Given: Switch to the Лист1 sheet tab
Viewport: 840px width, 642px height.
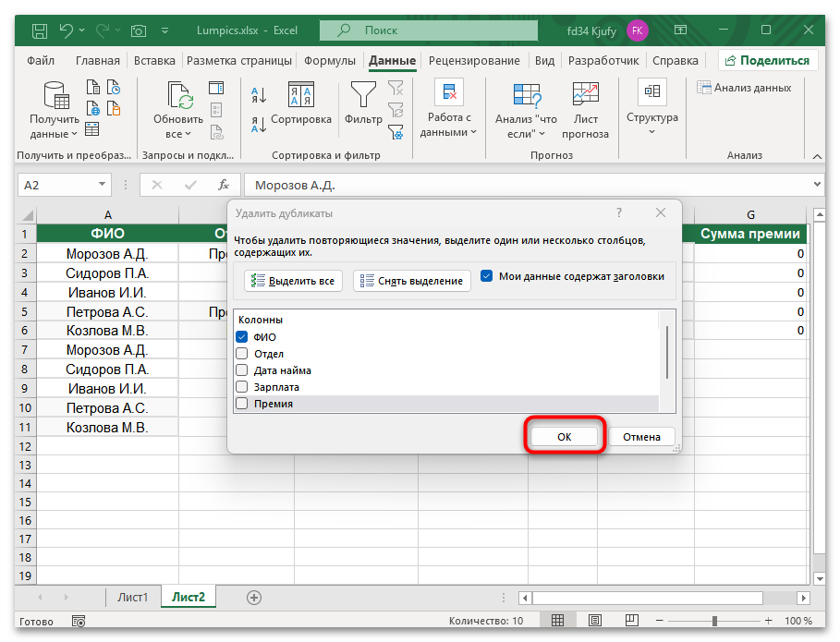Looking at the screenshot, I should (132, 597).
